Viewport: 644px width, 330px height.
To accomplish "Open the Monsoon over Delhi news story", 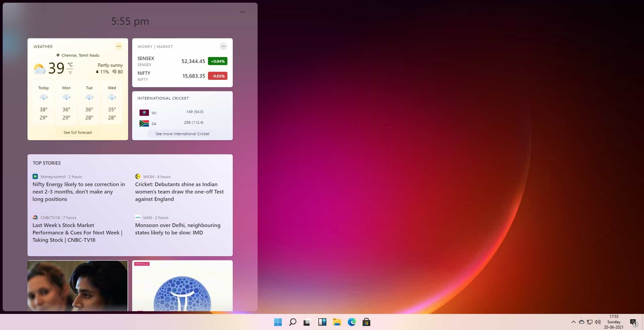I will (x=177, y=229).
